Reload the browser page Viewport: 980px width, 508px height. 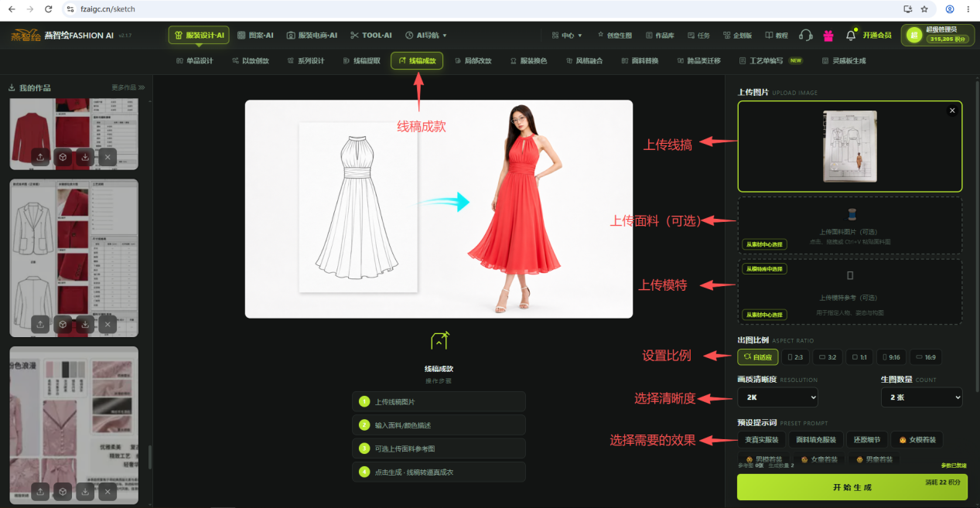coord(48,9)
